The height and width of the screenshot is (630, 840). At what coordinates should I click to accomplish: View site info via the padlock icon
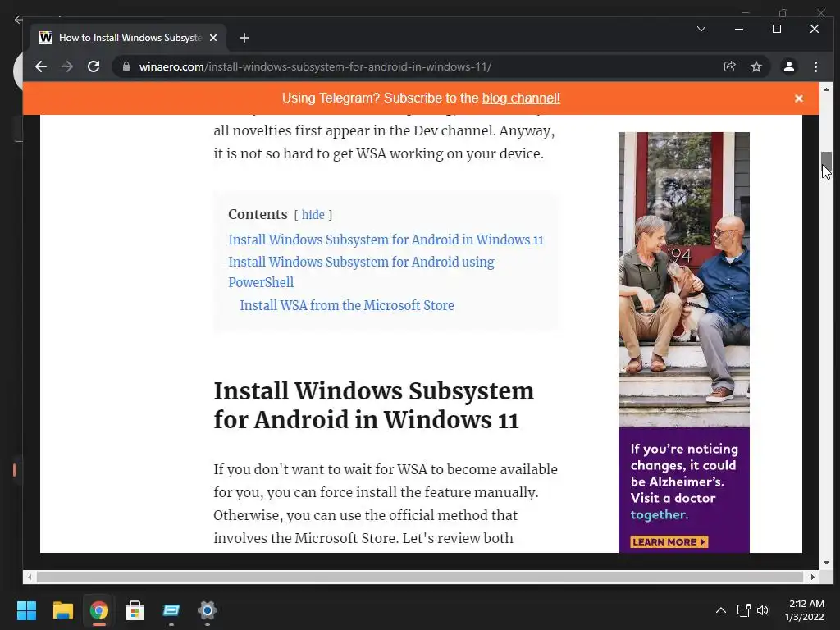click(x=126, y=66)
